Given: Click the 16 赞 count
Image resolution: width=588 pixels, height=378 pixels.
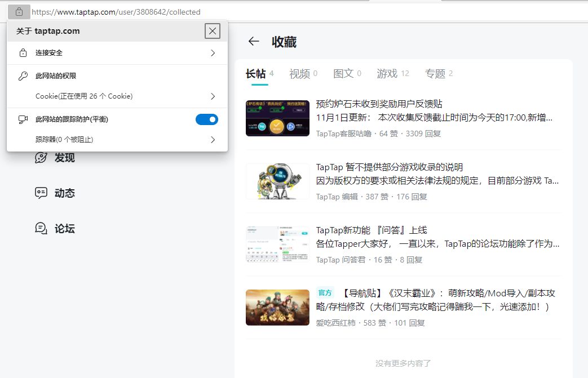Looking at the screenshot, I should tap(383, 260).
